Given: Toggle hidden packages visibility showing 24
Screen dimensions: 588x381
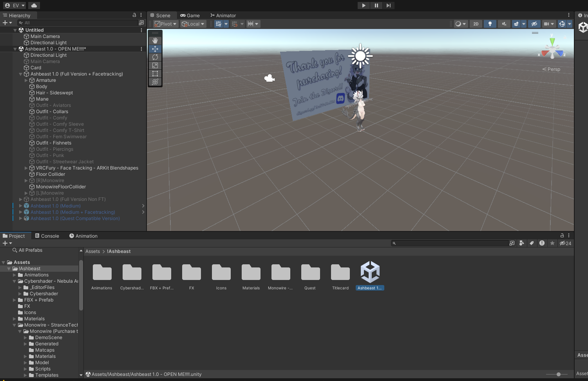Looking at the screenshot, I should [565, 243].
